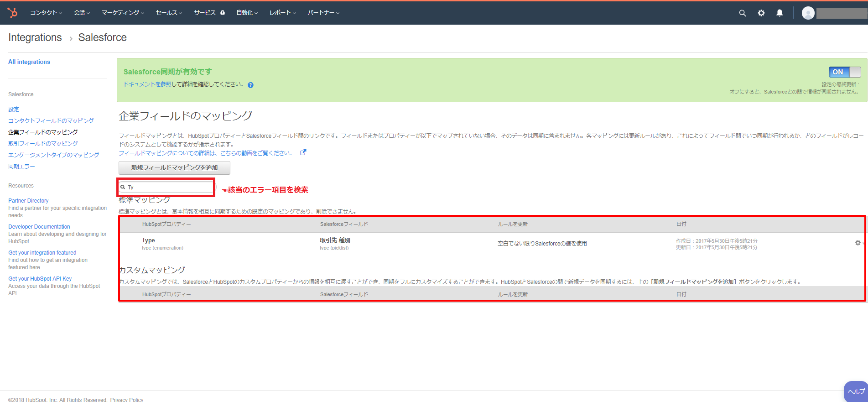Open settings via the top gear icon
Viewport: 868px width, 402px height.
(x=761, y=13)
